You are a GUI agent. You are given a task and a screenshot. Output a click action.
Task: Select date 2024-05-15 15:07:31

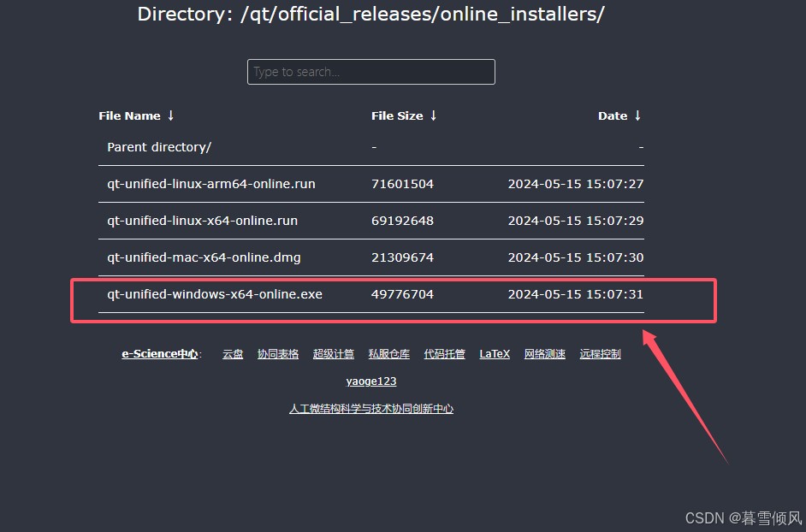coord(576,294)
